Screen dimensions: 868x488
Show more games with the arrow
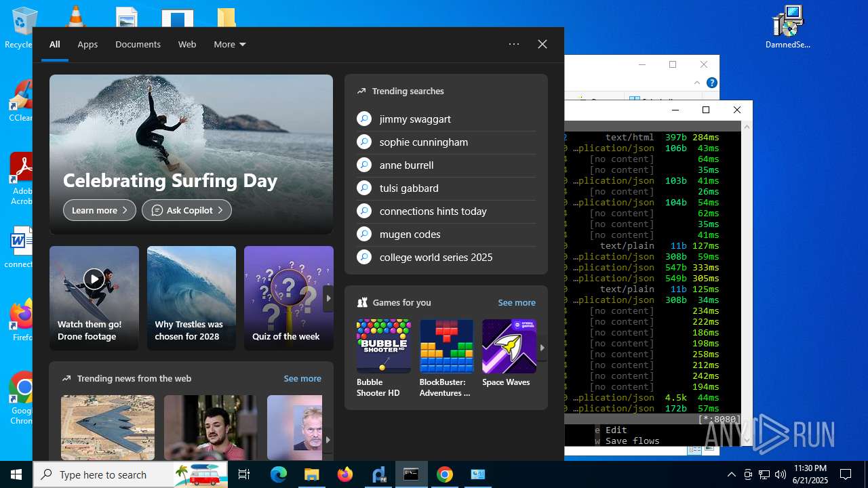click(542, 347)
